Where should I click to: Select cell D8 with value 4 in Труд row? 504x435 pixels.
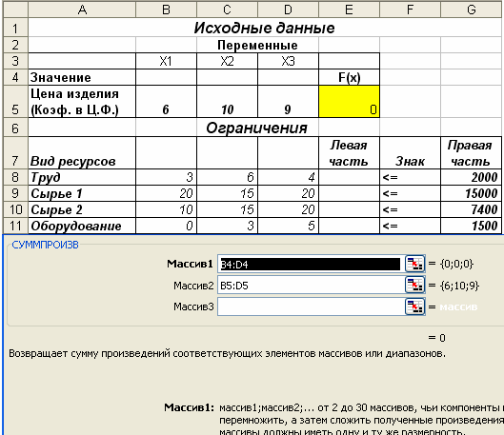pos(288,177)
